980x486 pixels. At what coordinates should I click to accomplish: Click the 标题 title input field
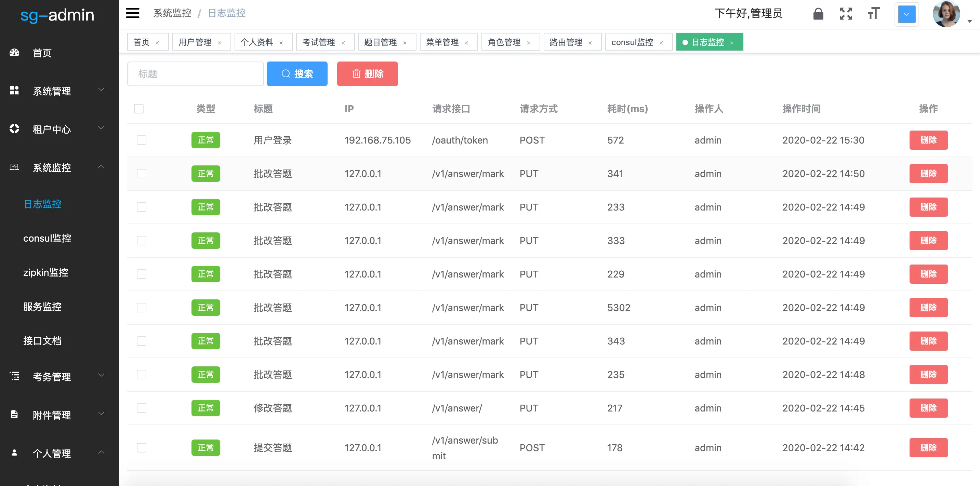coord(195,73)
